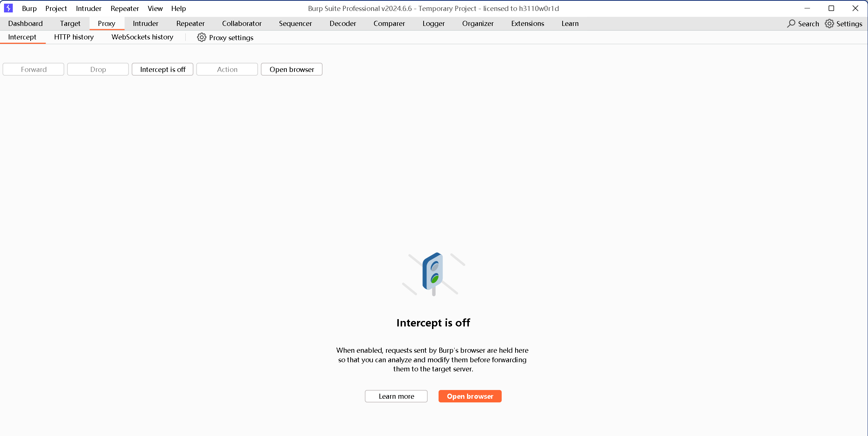Click the Settings gear icon at top right
The width and height of the screenshot is (868, 436).
coord(829,23)
